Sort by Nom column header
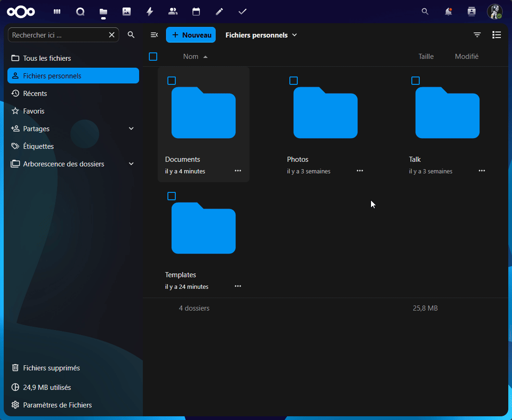Viewport: 512px width, 420px height. pos(195,57)
